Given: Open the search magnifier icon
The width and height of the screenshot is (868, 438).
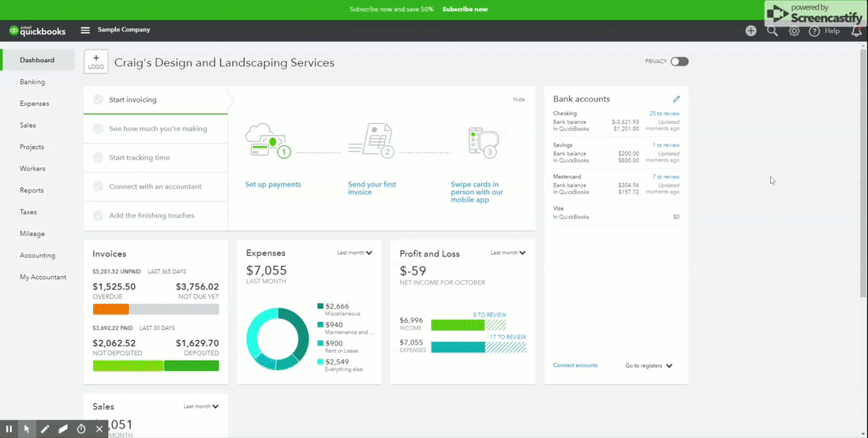Looking at the screenshot, I should point(773,31).
